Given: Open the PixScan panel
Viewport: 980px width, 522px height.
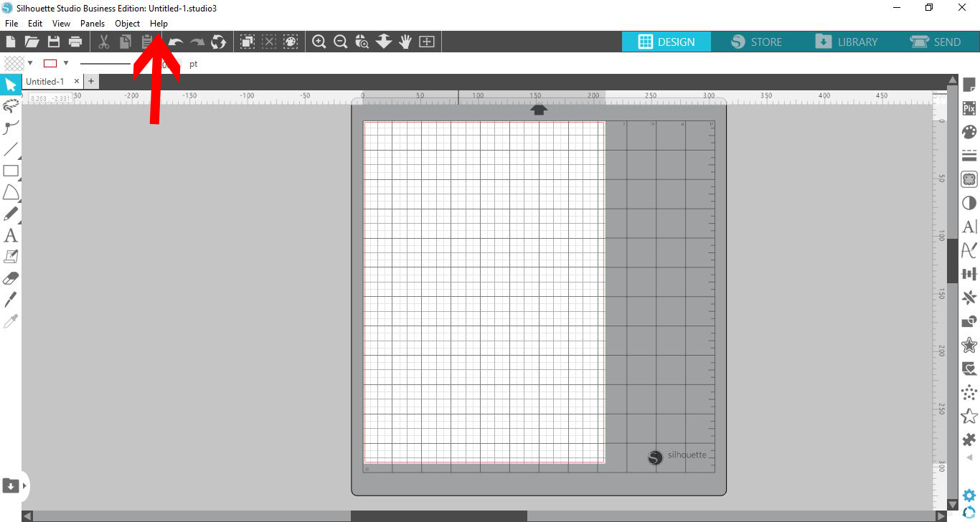Looking at the screenshot, I should (x=969, y=108).
